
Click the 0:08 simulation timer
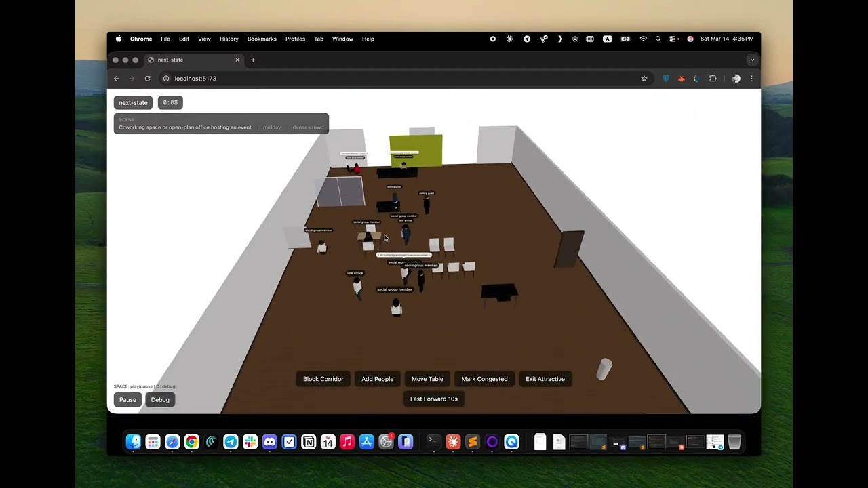[170, 102]
